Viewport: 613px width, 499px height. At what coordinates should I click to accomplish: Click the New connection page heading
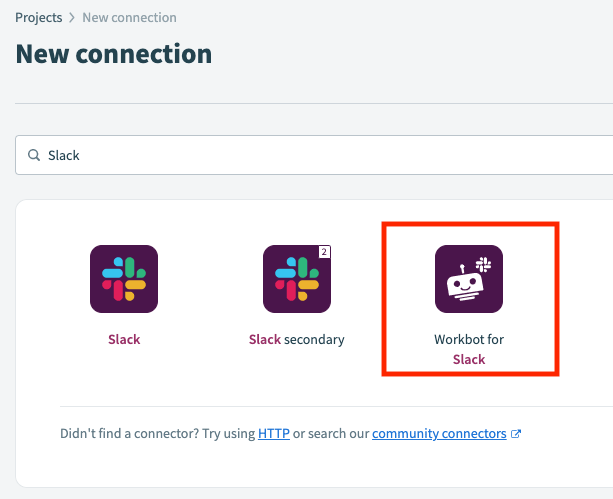pos(114,54)
